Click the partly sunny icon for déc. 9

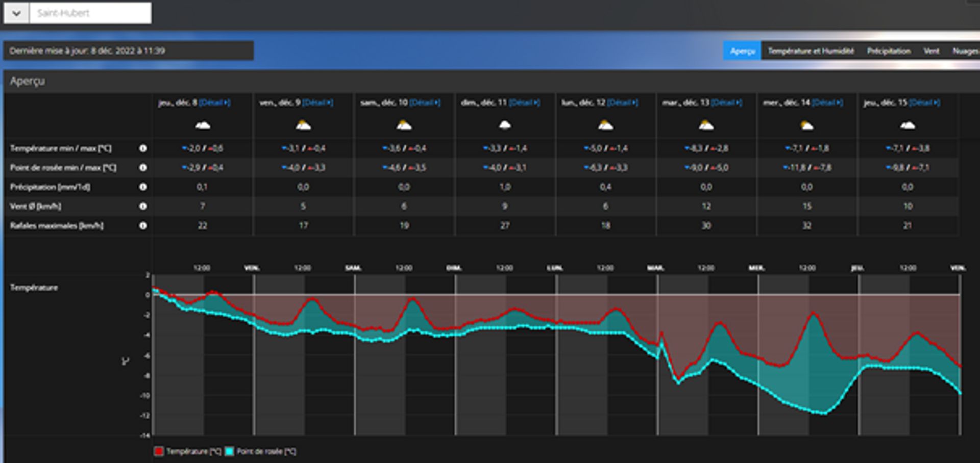pos(303,125)
